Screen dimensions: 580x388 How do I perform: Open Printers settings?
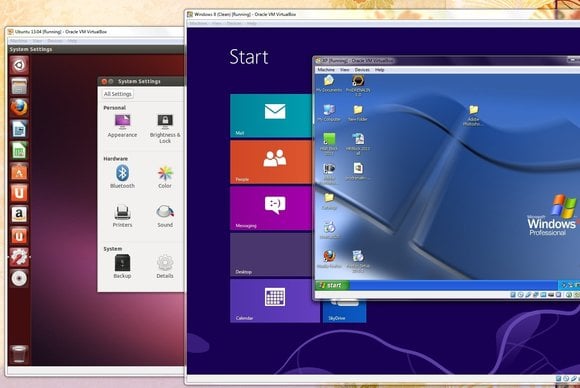[122, 216]
